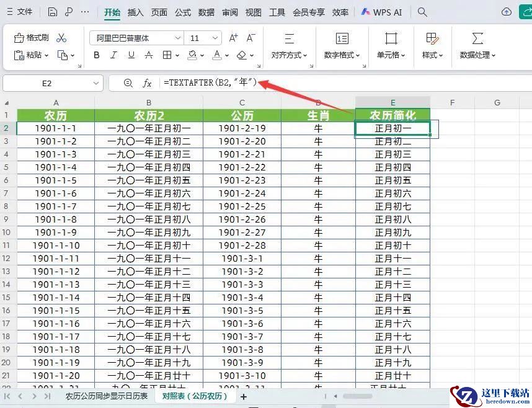
Task: Click the Save icon in quick toolbar
Action: coord(52,12)
